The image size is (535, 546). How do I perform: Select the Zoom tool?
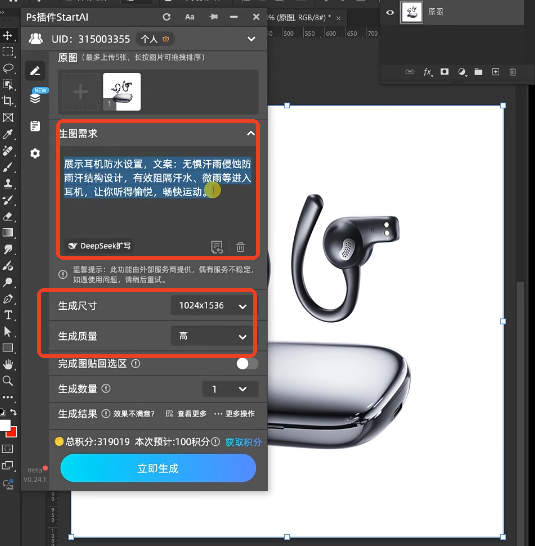[8, 381]
